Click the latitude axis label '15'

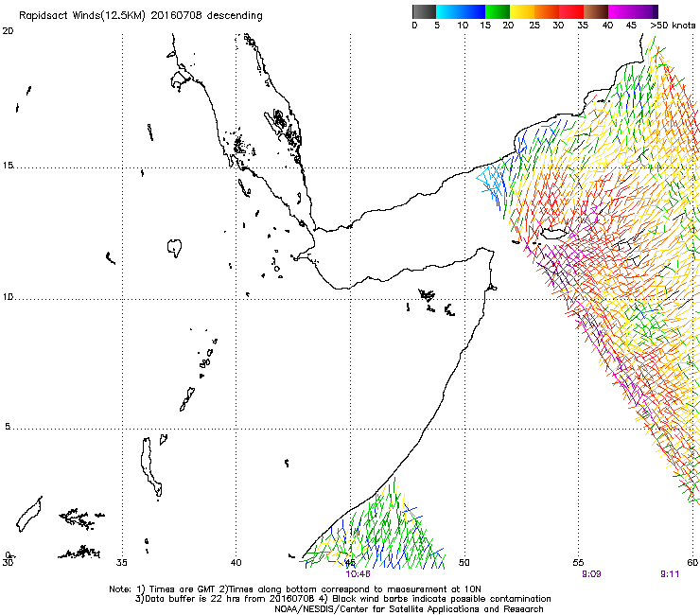click(x=8, y=166)
